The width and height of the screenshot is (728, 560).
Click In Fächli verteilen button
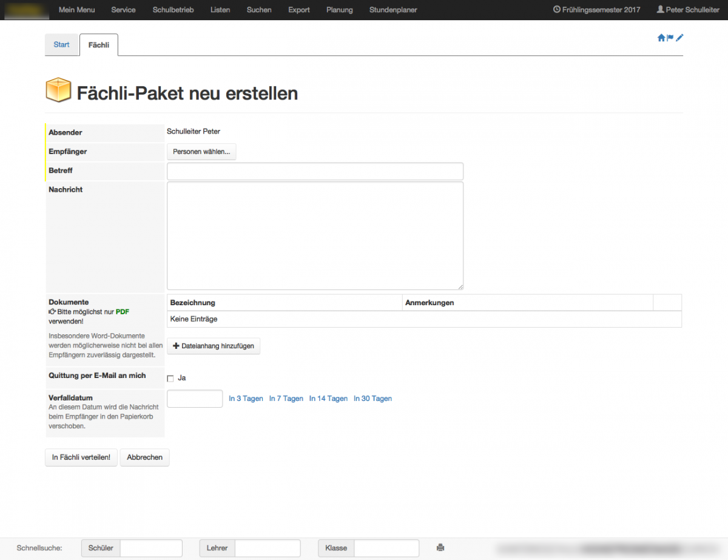(81, 457)
